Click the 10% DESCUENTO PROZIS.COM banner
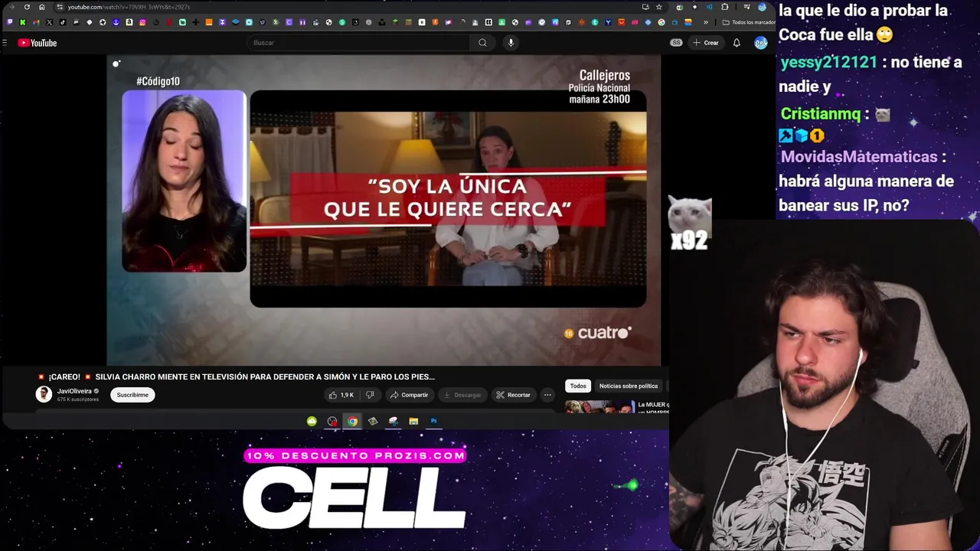 tap(354, 455)
